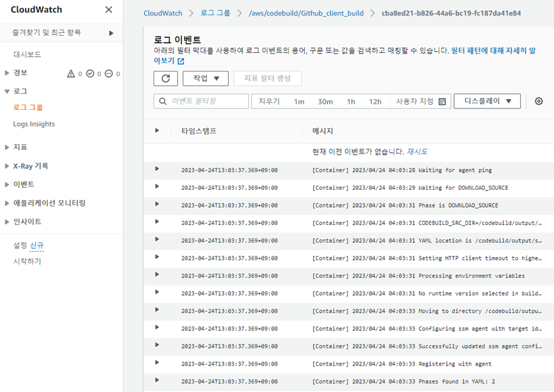This screenshot has height=392, width=554.
Task: Select the 12h time range
Action: 375,102
